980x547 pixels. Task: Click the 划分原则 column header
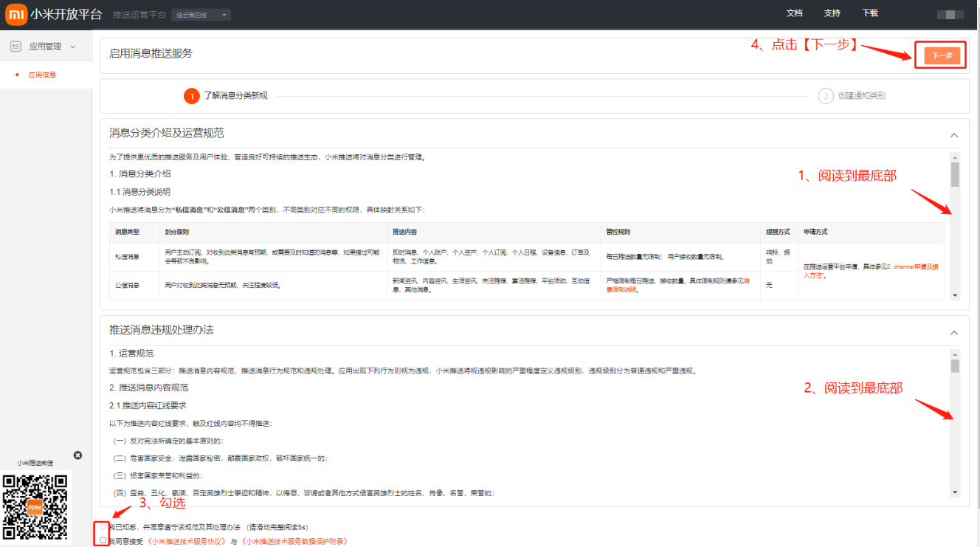(x=178, y=232)
